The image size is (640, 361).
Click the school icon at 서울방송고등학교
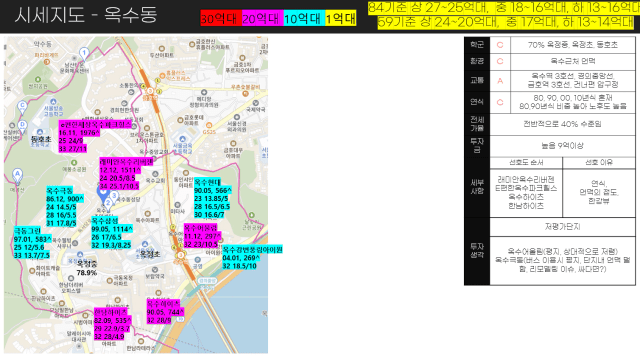pos(53,102)
